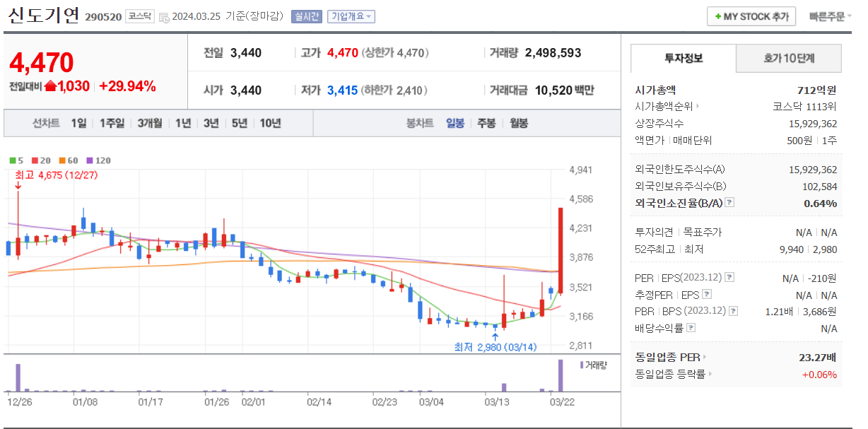Select the 10년 line chart period
The width and height of the screenshot is (868, 429).
pyautogui.click(x=270, y=123)
